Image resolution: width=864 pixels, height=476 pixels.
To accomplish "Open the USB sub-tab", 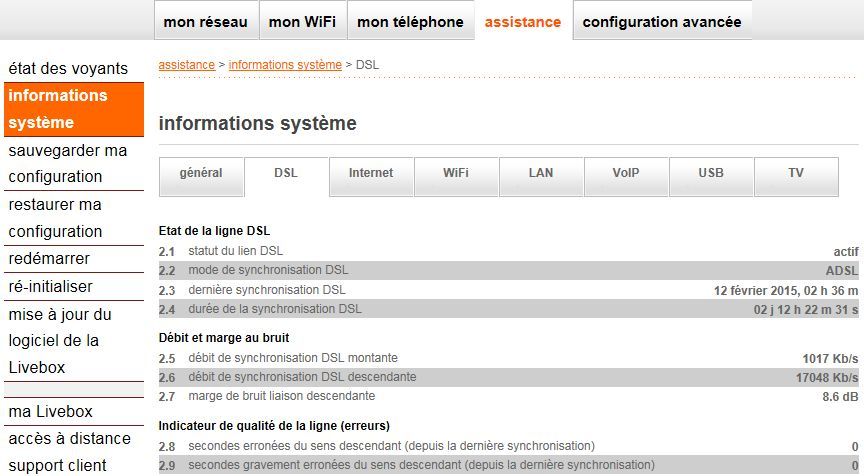I will (x=711, y=174).
